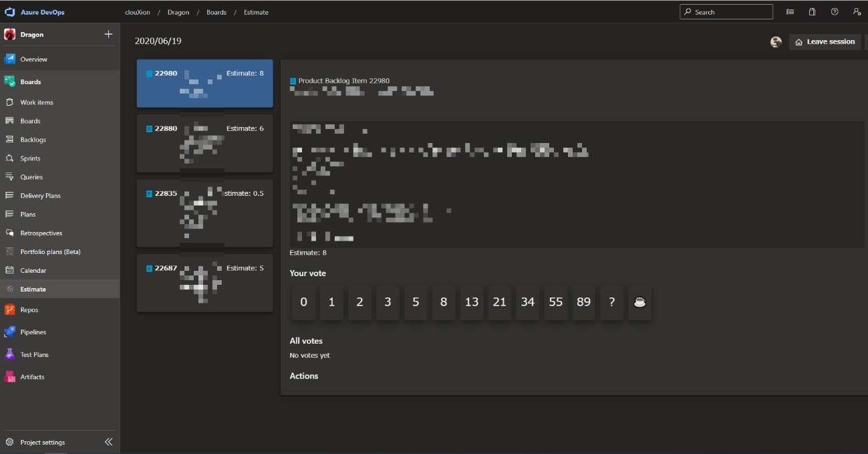Leave the estimation session

pos(825,42)
